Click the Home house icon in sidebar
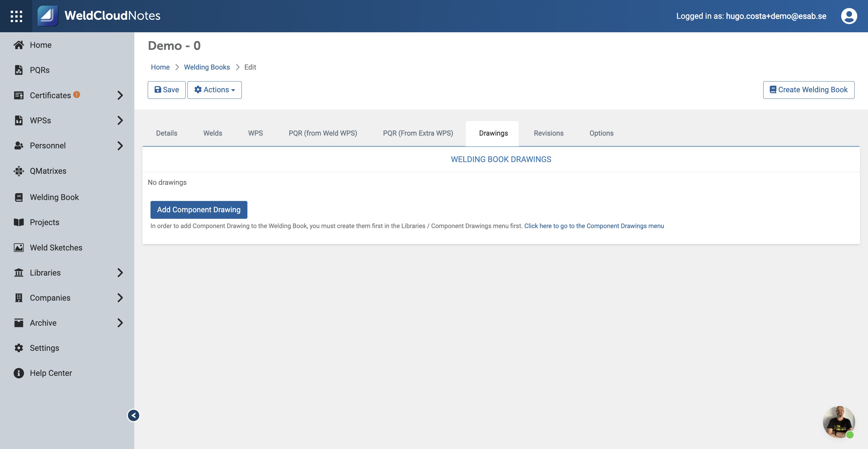This screenshot has height=449, width=868. click(x=19, y=45)
